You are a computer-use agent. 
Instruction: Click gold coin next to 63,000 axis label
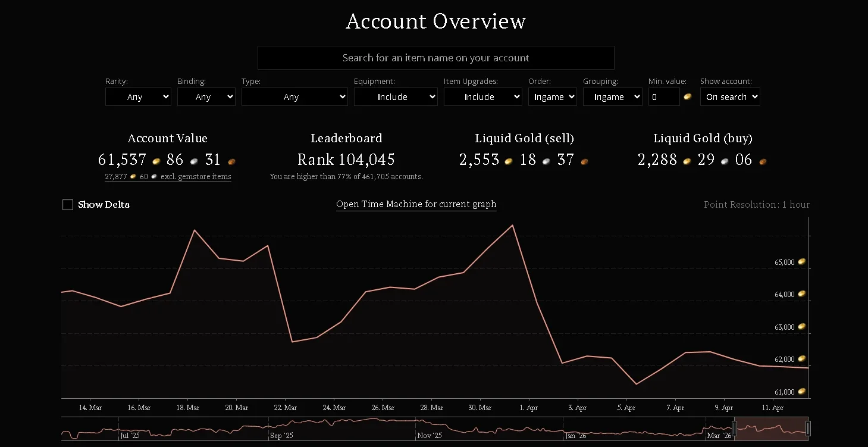coord(802,326)
